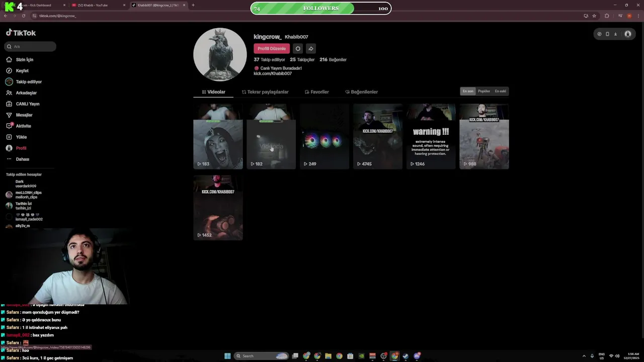Open the video with 182 views

(271, 136)
